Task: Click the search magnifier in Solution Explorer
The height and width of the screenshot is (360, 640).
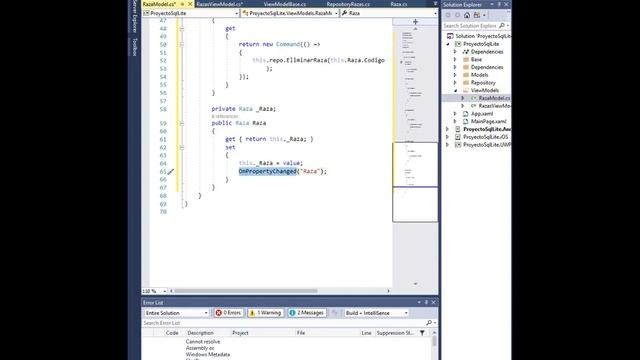Action: pos(502,26)
